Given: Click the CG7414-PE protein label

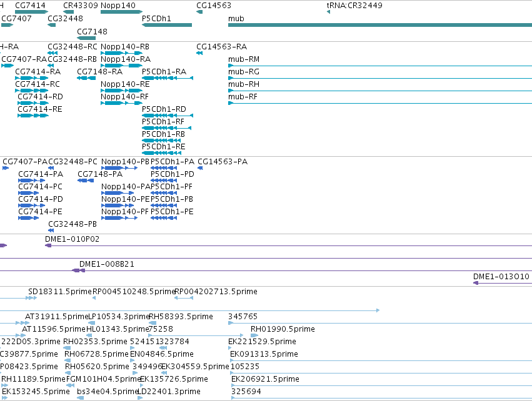Looking at the screenshot, I should click(41, 212).
